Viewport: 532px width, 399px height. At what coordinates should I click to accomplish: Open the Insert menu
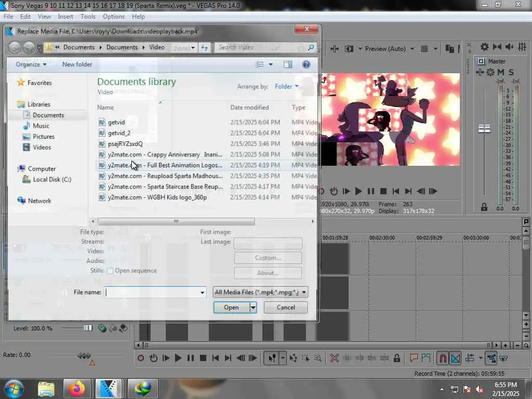tap(65, 17)
